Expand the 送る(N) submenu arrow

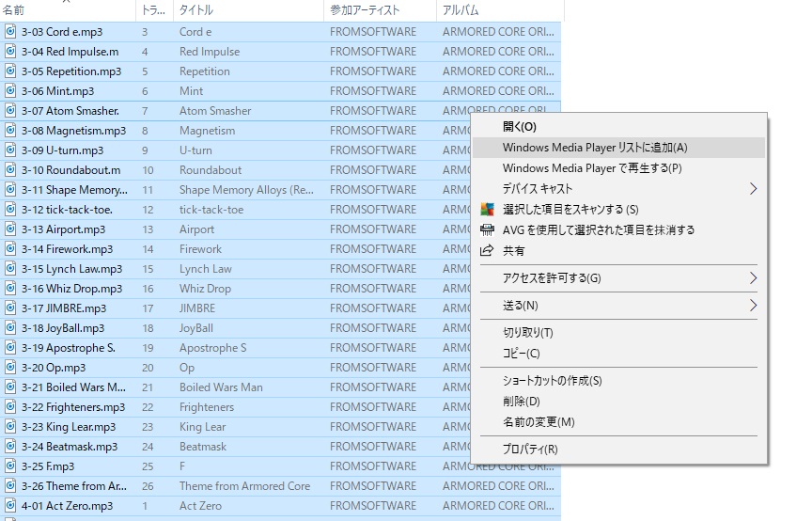tap(753, 306)
